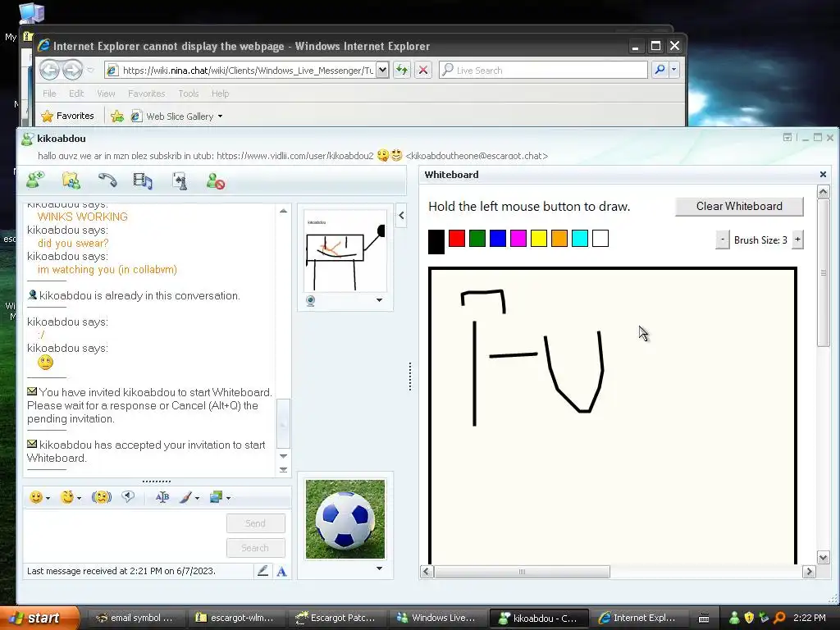Open the text color paintbrush icon
Screen dimensions: 840x630
185,498
